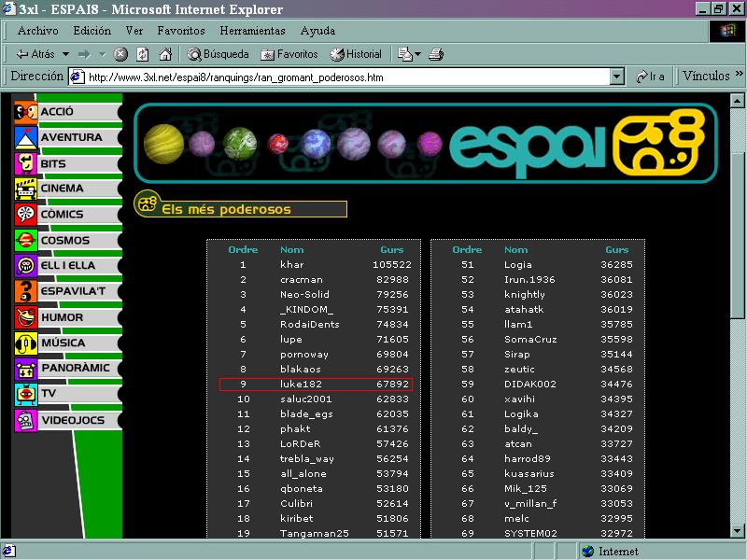Viewport: 747px width, 560px height.
Task: Click player name cracman
Action: (302, 279)
